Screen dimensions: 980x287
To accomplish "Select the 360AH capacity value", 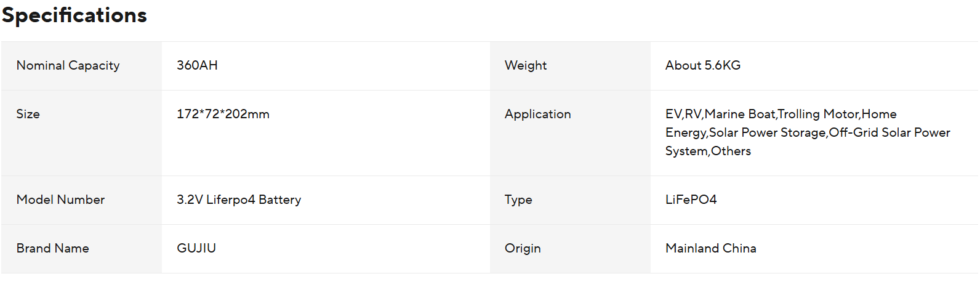I will 197,65.
